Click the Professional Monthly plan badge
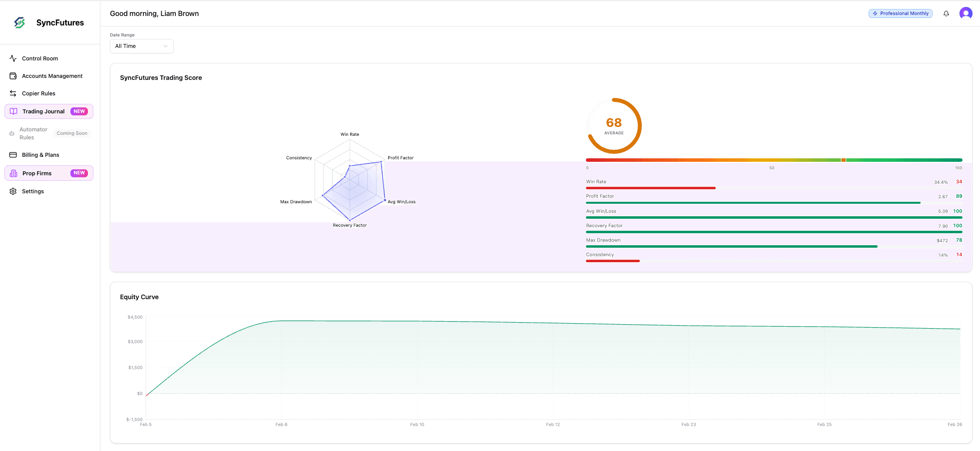This screenshot has width=980, height=451. pyautogui.click(x=900, y=13)
